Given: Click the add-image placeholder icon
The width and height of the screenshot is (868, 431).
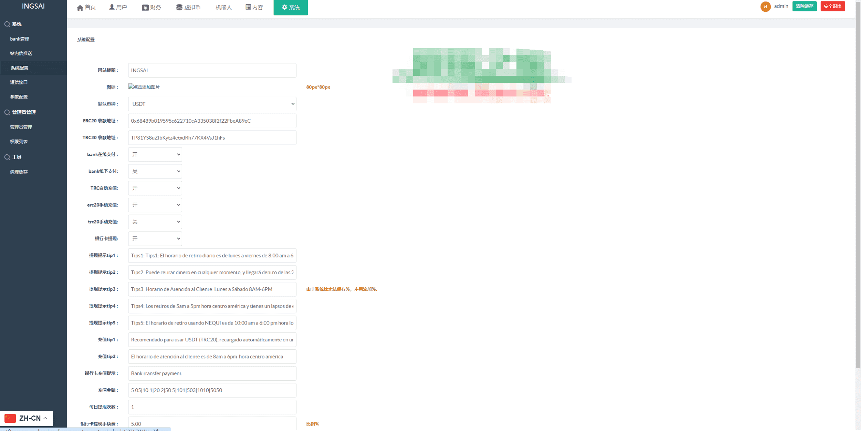Looking at the screenshot, I should [131, 86].
